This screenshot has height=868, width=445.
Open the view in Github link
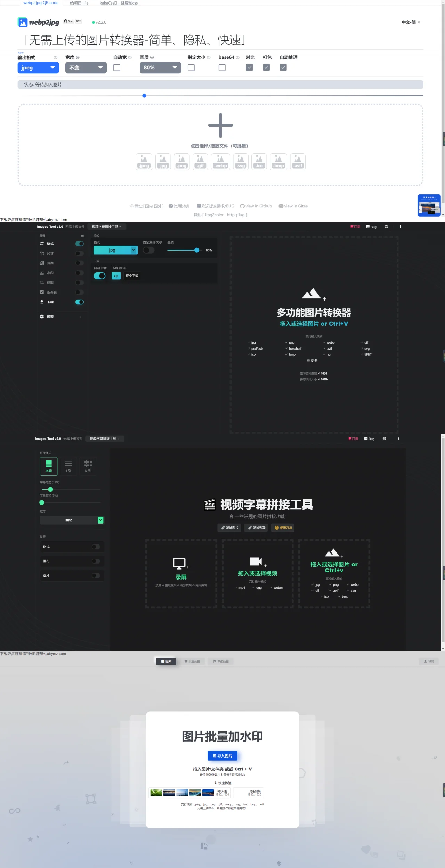tap(256, 206)
